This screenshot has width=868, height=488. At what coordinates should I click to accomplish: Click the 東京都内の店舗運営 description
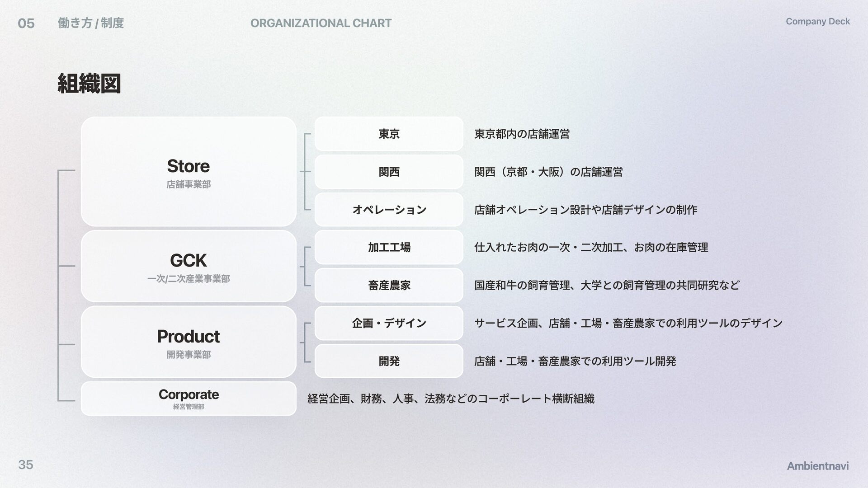pos(522,134)
